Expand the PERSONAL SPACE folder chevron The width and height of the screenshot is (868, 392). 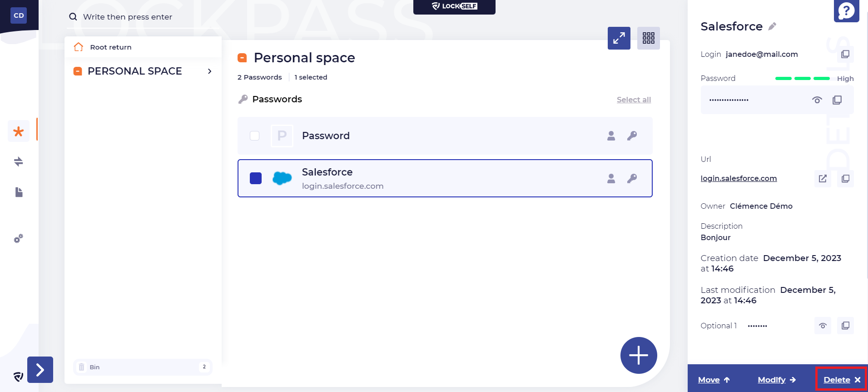point(209,71)
